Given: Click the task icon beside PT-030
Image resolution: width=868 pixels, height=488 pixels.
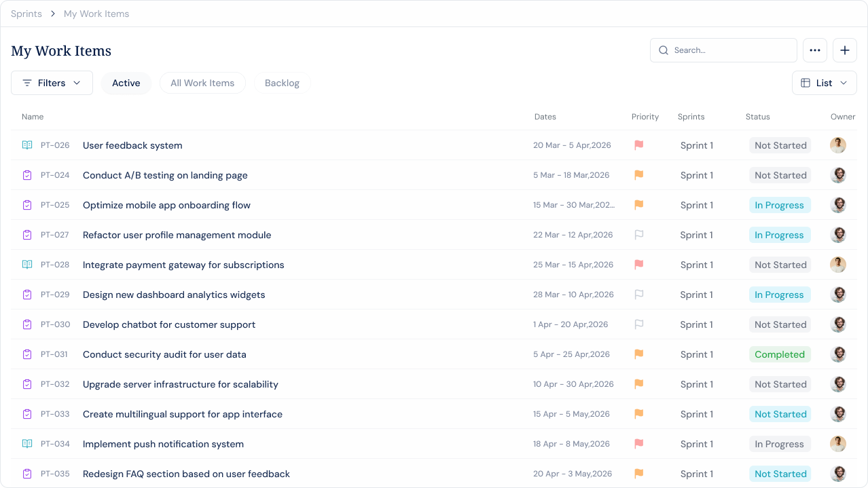Looking at the screenshot, I should point(27,324).
